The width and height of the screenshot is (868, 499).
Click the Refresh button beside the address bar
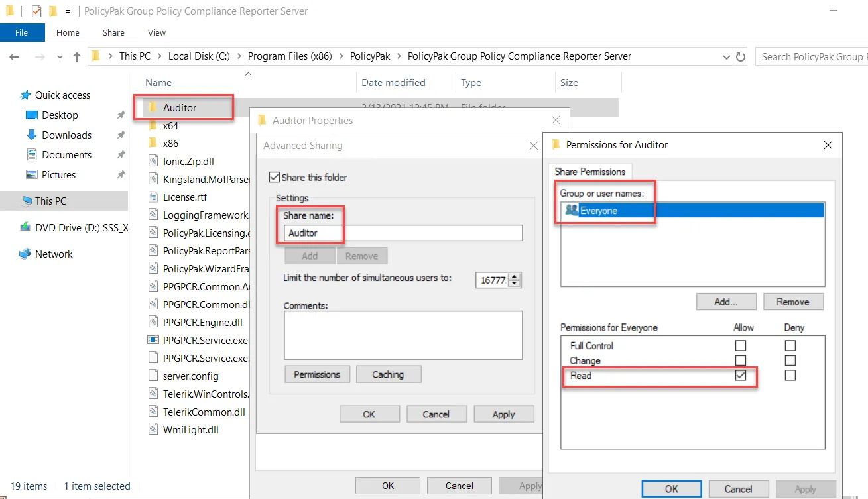741,57
